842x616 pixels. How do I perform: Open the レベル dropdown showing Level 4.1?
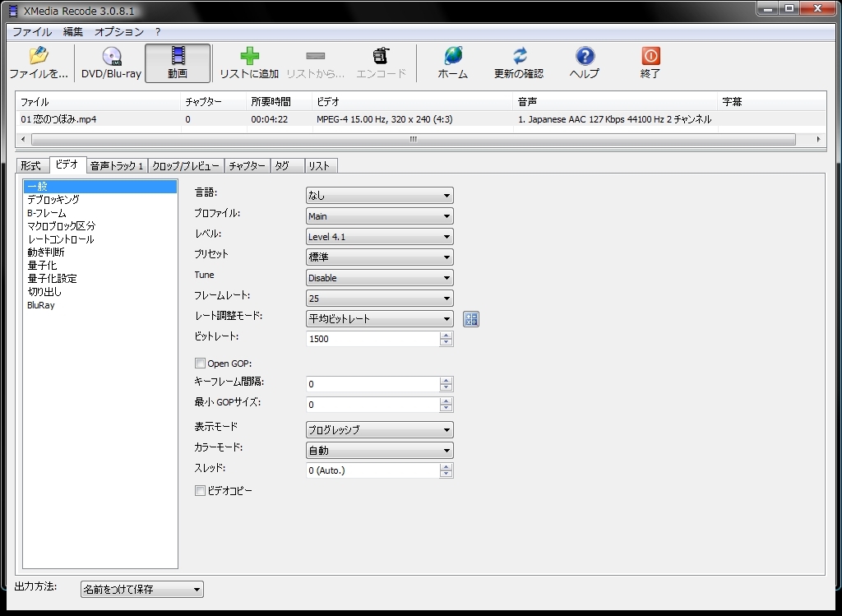coord(379,237)
